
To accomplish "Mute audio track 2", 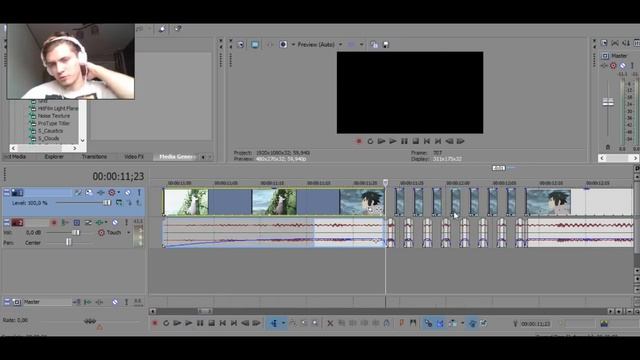I will click(115, 222).
